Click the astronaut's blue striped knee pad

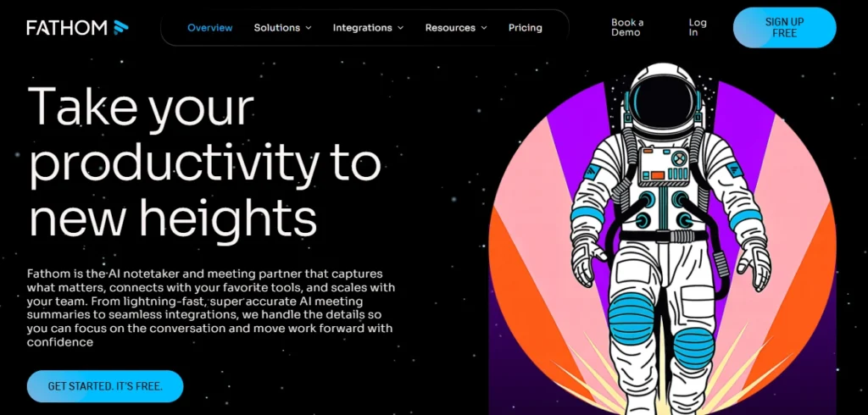632,318
